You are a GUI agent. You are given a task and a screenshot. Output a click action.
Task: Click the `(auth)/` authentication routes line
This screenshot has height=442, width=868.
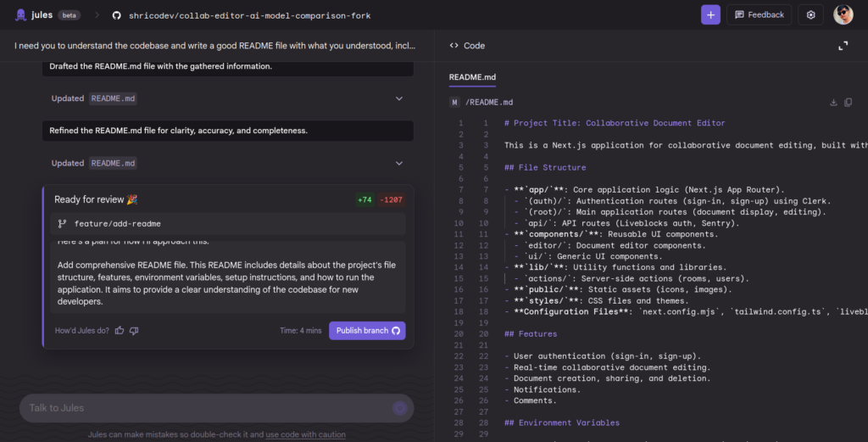point(672,201)
